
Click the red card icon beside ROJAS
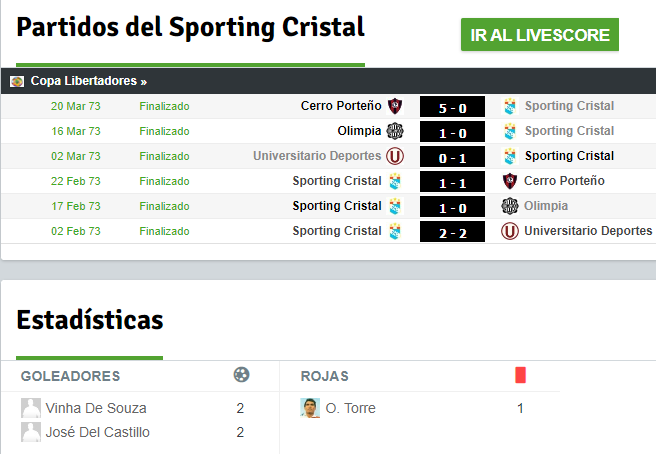point(520,375)
